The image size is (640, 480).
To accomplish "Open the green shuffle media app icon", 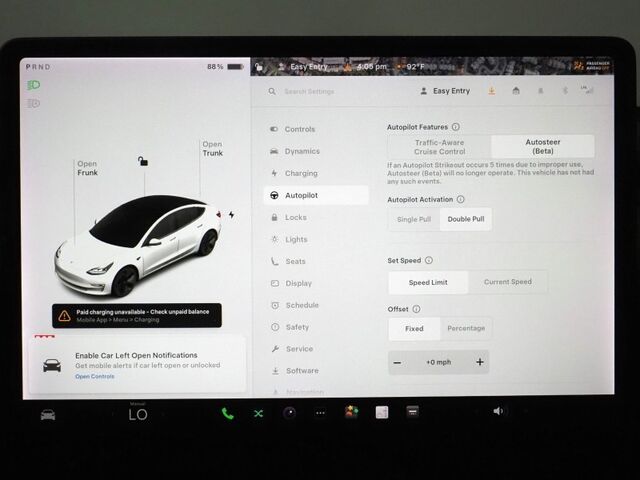I will point(258,413).
